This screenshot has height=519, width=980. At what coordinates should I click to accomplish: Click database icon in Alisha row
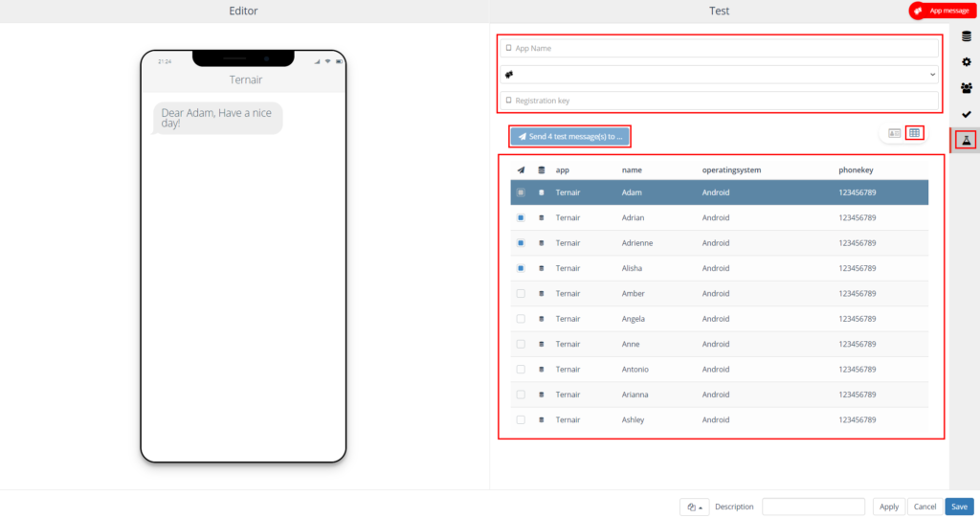tap(542, 268)
